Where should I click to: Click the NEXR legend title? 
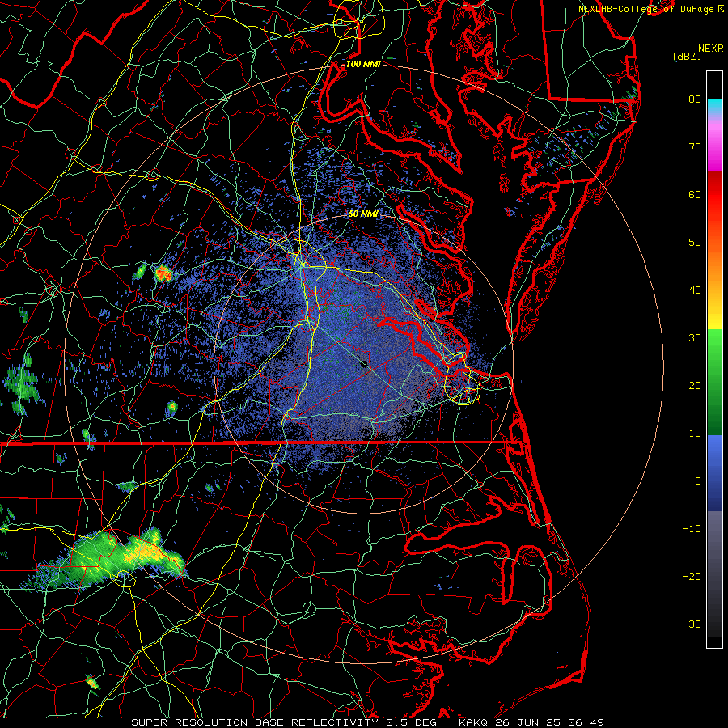(710, 49)
